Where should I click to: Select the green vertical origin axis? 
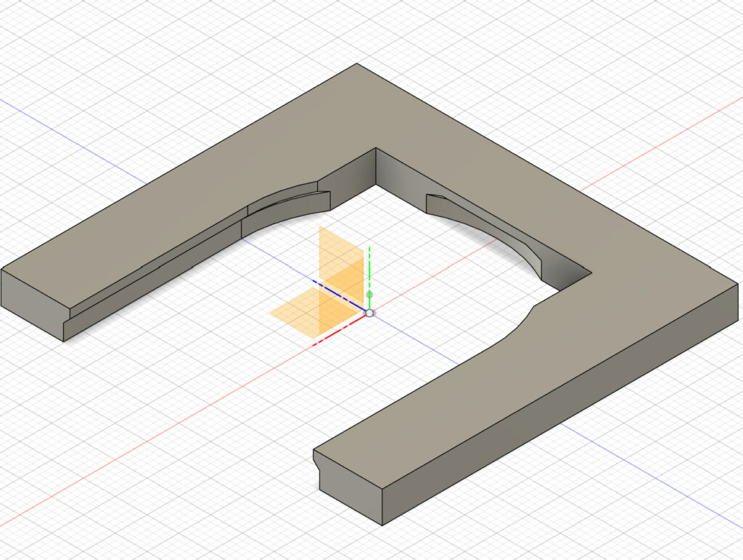tap(369, 279)
